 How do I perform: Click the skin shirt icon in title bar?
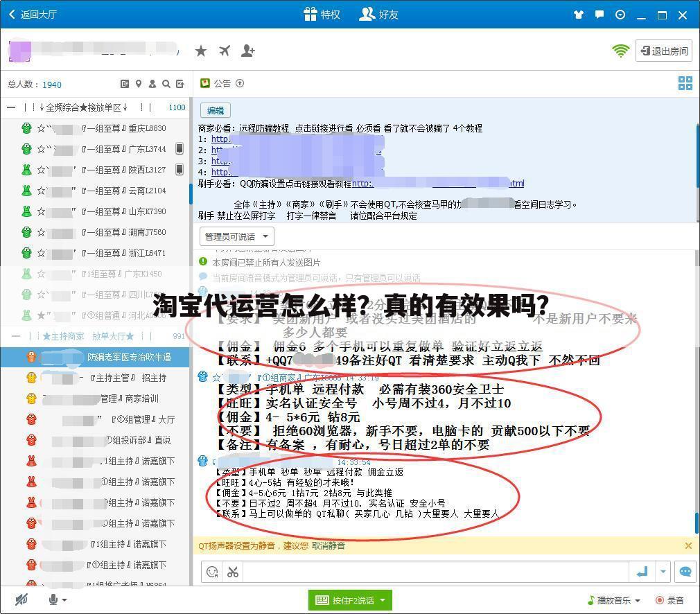[579, 15]
